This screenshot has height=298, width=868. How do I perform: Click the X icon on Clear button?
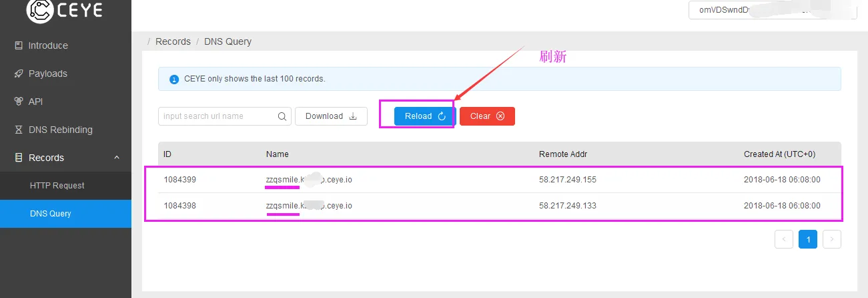500,116
